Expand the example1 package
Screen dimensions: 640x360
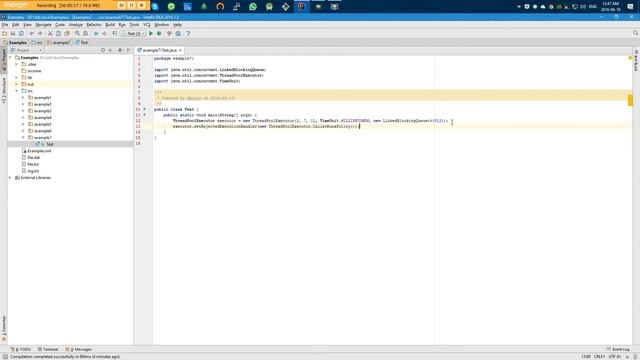(23, 98)
